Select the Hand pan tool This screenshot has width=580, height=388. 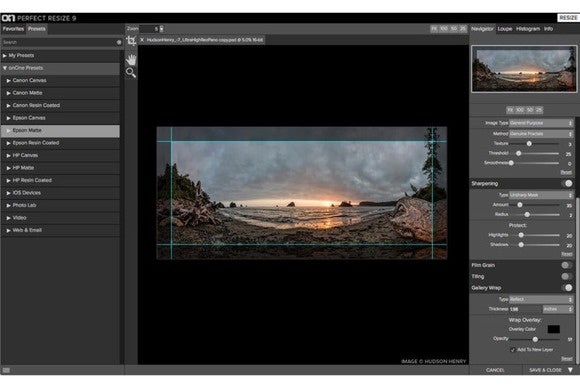(131, 59)
